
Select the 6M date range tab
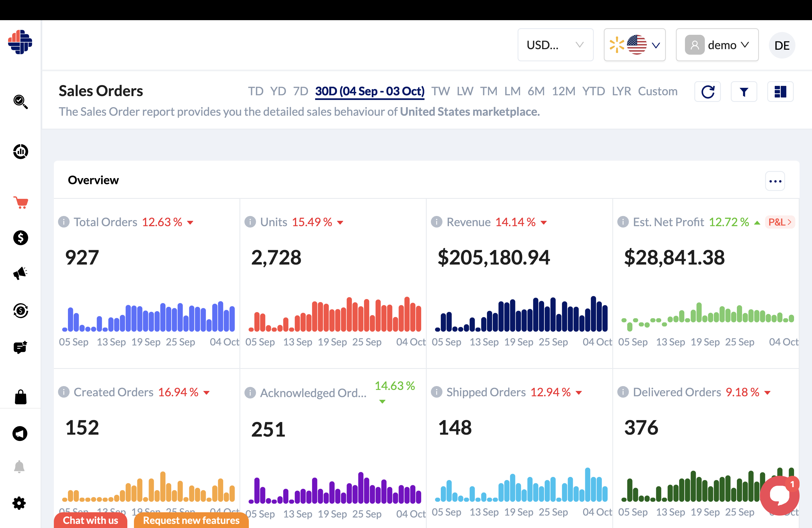536,91
